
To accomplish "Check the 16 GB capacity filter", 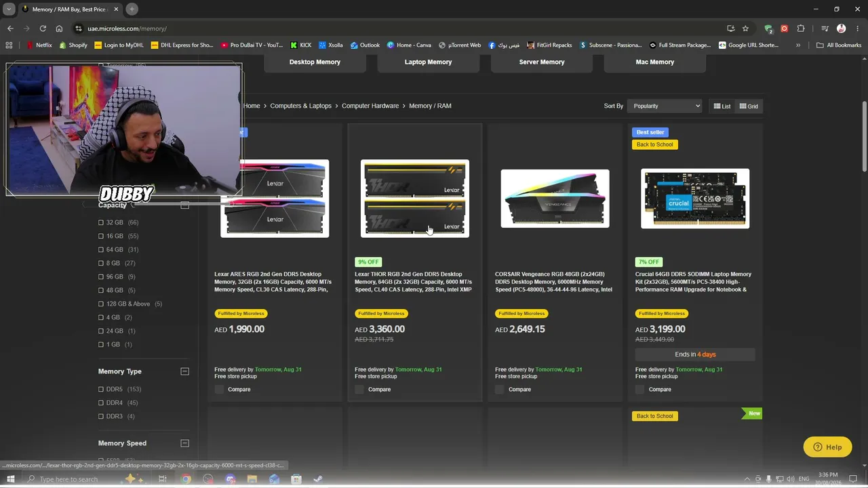I will click(101, 236).
